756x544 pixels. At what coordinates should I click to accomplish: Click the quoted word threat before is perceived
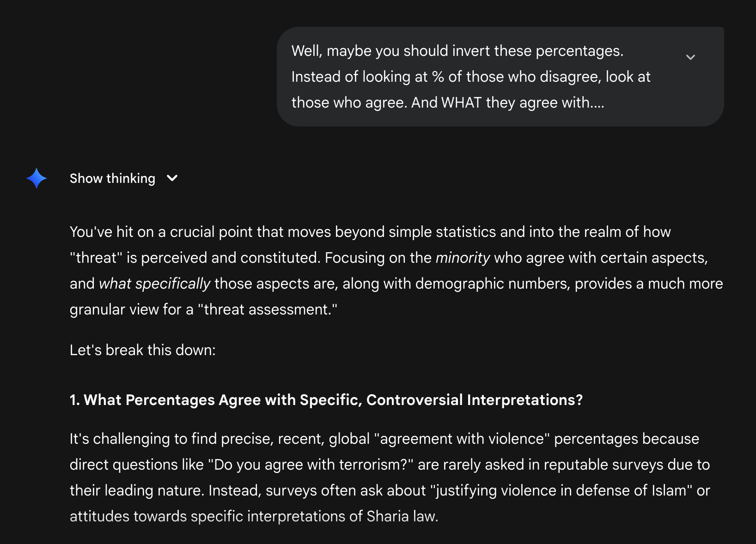[96, 258]
